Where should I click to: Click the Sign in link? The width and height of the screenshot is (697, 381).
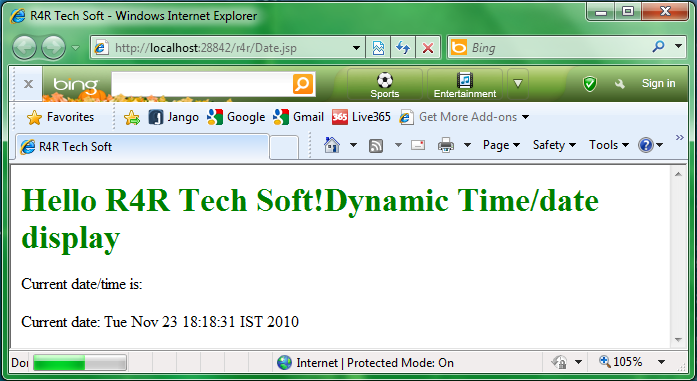(x=658, y=83)
